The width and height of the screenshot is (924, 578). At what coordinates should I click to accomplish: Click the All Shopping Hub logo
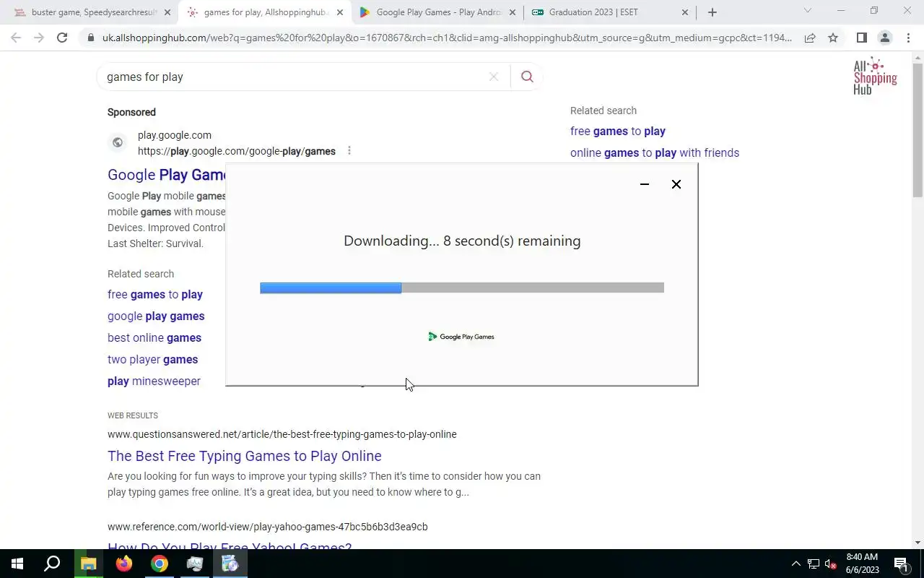tap(875, 76)
